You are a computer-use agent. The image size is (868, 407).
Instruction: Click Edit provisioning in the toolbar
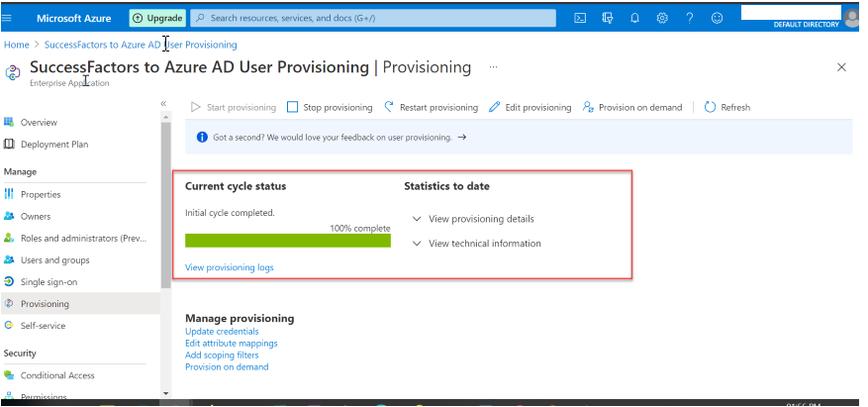pos(530,107)
